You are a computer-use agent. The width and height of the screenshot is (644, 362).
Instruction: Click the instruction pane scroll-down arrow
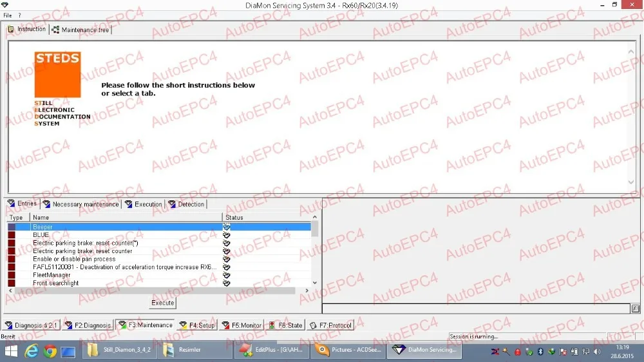(x=631, y=182)
